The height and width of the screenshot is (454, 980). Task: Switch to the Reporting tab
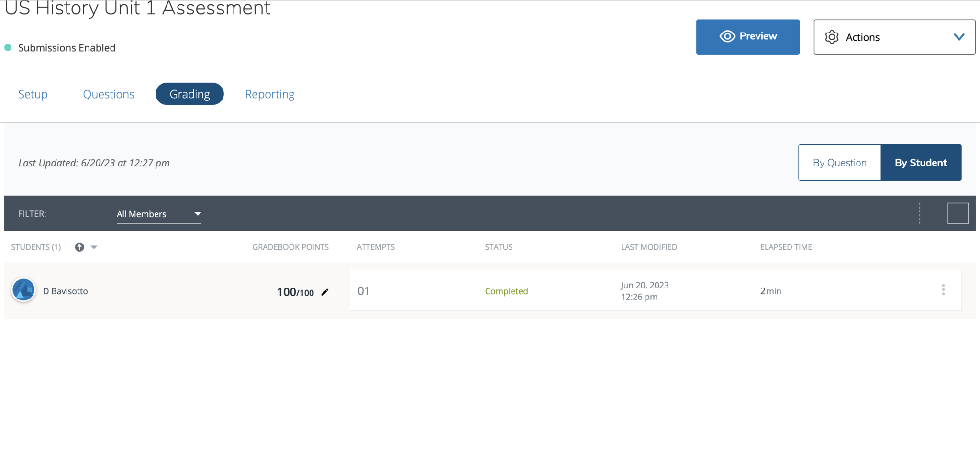pyautogui.click(x=269, y=94)
